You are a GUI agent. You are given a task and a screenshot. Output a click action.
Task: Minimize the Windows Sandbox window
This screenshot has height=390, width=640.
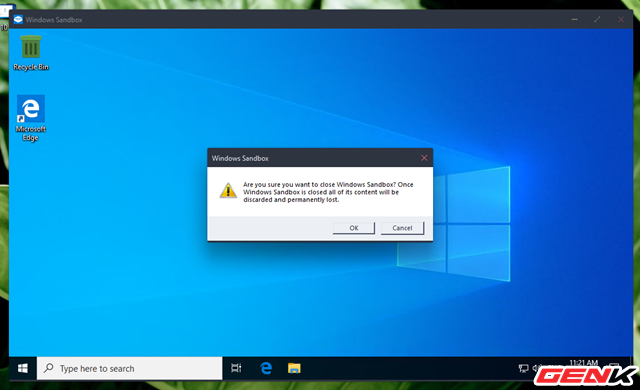[574, 20]
